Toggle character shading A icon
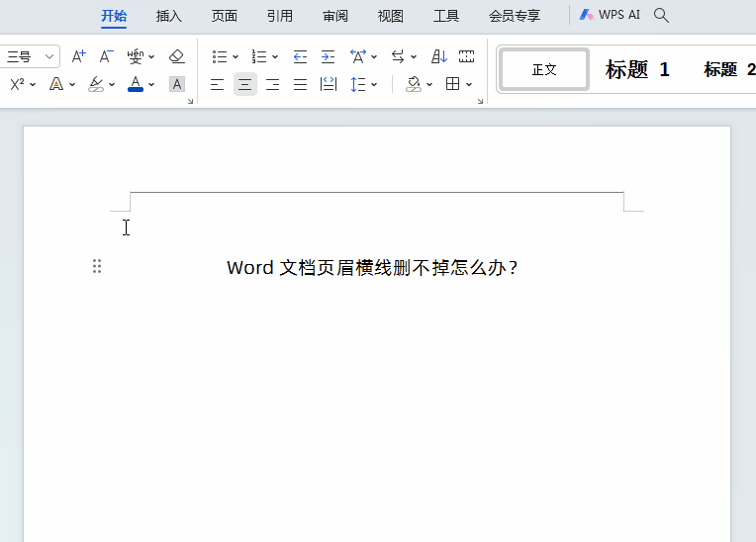 [x=177, y=84]
